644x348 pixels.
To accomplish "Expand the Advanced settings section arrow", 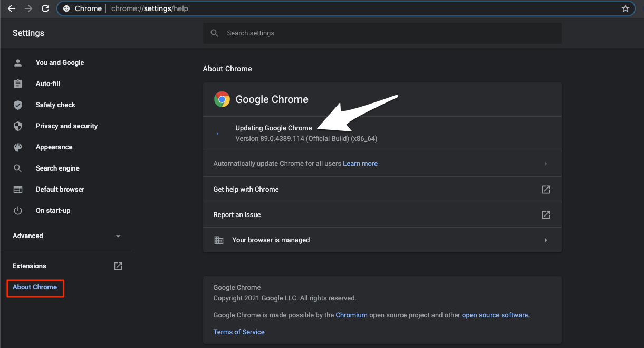I will tap(118, 236).
